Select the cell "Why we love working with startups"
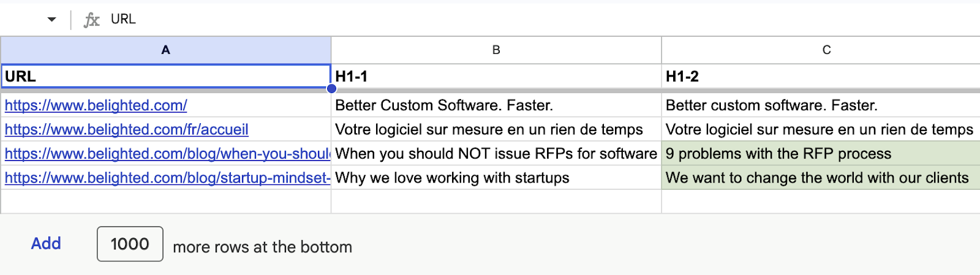The image size is (980, 275). 496,178
